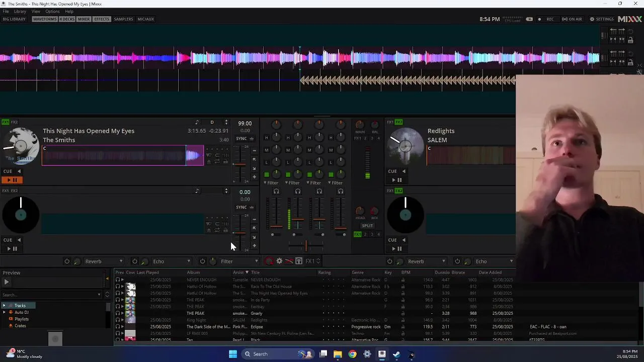Screen dimensions: 644x362
Task: Toggle the 4 DECKS layout
Action: point(67,19)
